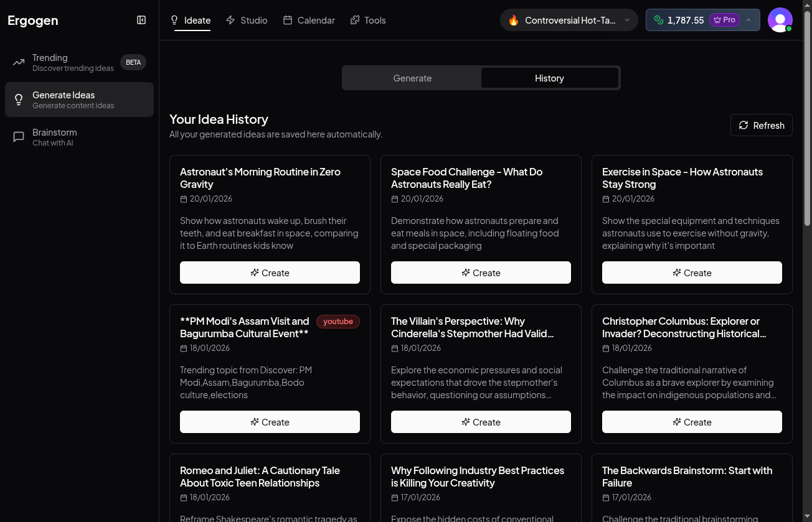The image size is (812, 522).
Task: Open the profile avatar menu
Action: 780,20
